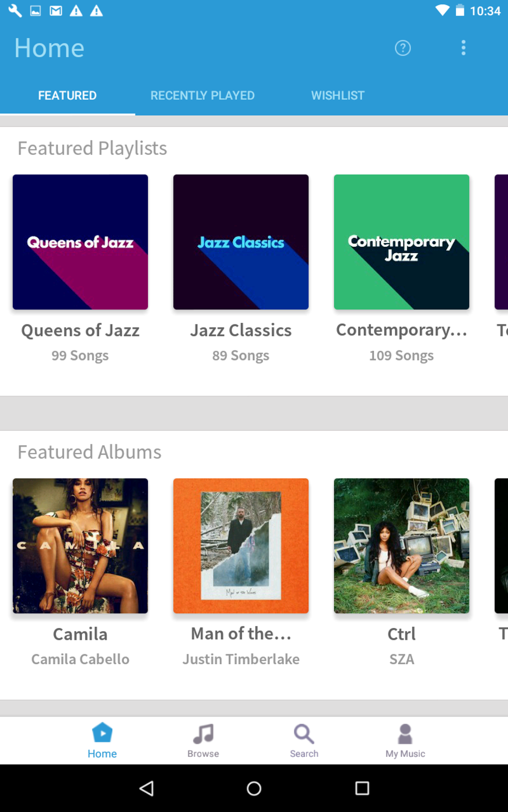Stay on the FEATURED tab
The height and width of the screenshot is (812, 508).
pos(67,95)
